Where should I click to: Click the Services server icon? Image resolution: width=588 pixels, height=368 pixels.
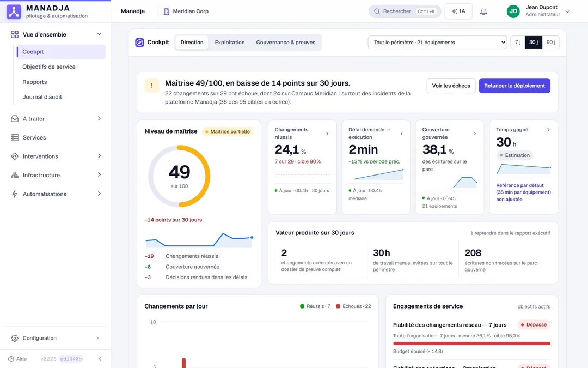click(15, 137)
